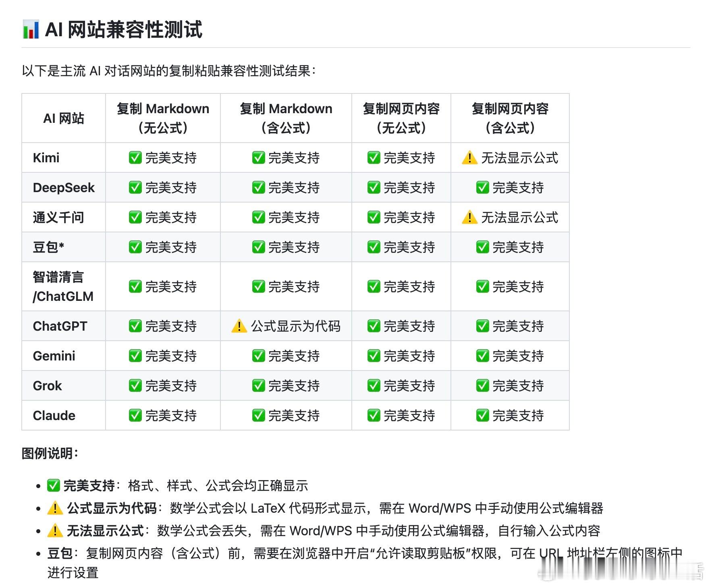
Task: Click "完美支持" text for Gemini under 复制网页内容（含公式）
Action: click(518, 356)
